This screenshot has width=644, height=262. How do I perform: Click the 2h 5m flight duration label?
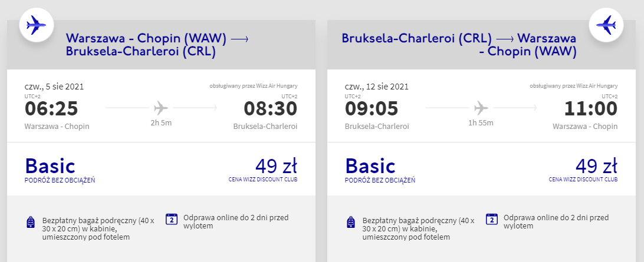pos(160,123)
